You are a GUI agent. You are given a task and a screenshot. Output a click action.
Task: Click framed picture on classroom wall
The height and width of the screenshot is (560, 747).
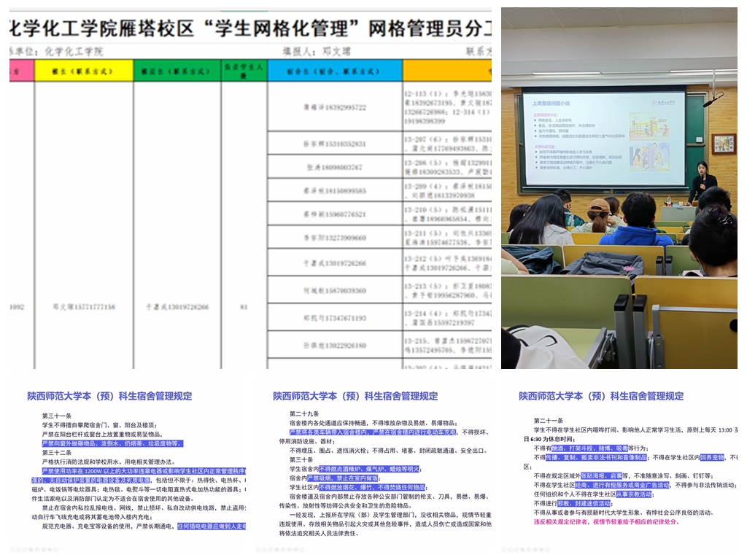point(723,144)
